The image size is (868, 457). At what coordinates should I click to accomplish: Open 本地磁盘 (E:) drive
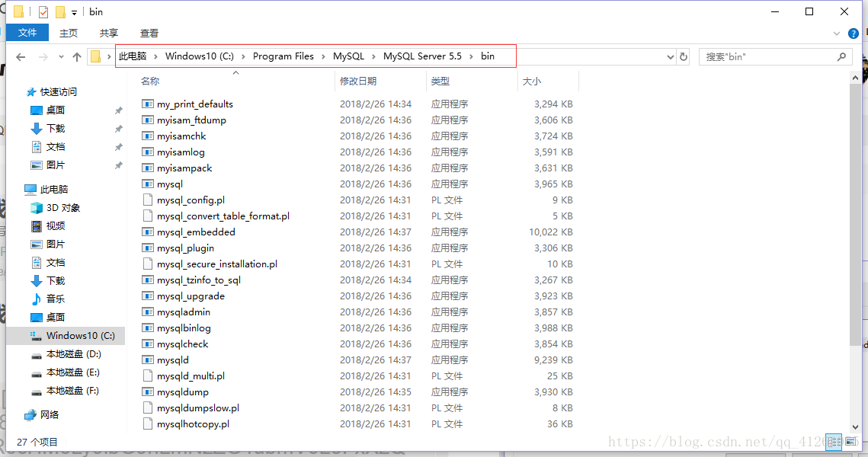click(x=73, y=372)
